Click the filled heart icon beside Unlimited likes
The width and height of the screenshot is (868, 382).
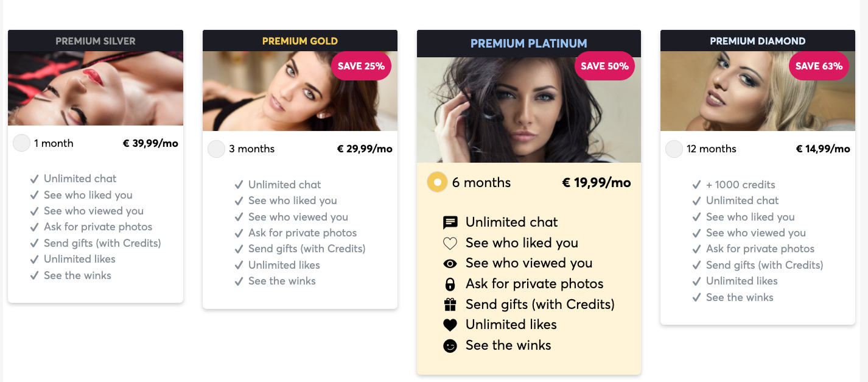[x=449, y=324]
